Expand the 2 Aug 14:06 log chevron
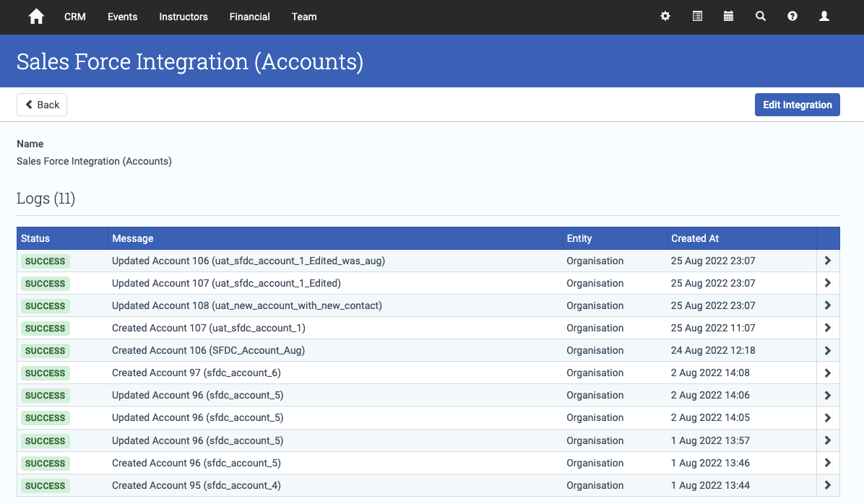 point(828,396)
